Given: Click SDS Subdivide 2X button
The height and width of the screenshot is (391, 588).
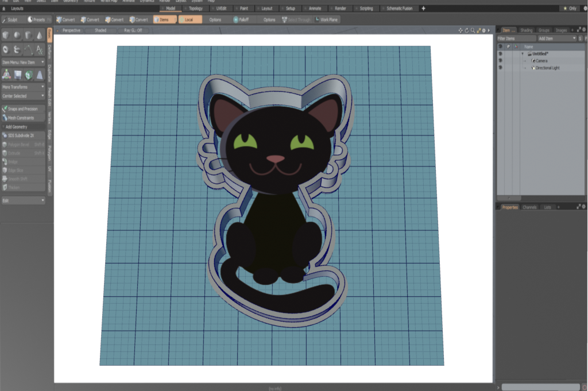Looking at the screenshot, I should coord(23,136).
